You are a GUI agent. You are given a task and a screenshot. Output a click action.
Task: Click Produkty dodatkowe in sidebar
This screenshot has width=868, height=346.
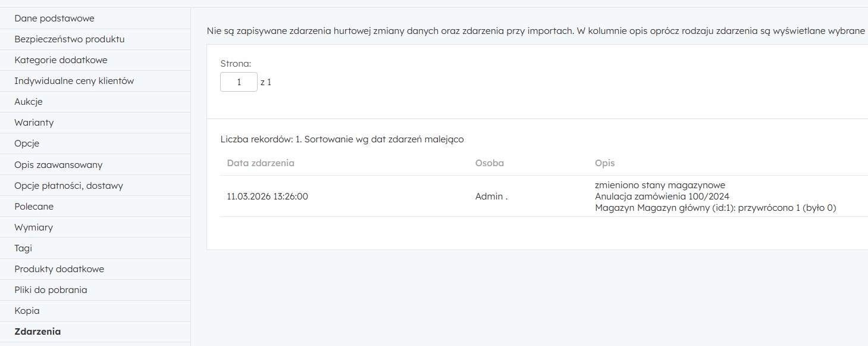coord(59,269)
